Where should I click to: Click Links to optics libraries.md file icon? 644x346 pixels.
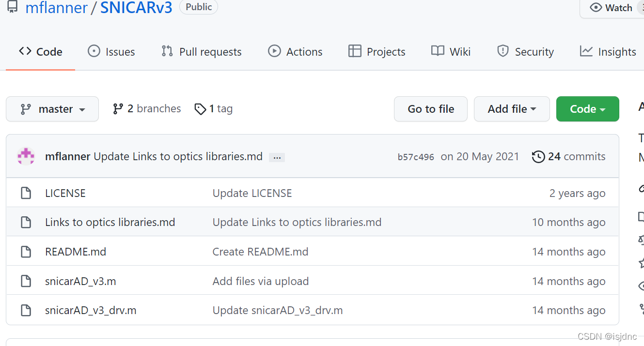click(x=26, y=222)
